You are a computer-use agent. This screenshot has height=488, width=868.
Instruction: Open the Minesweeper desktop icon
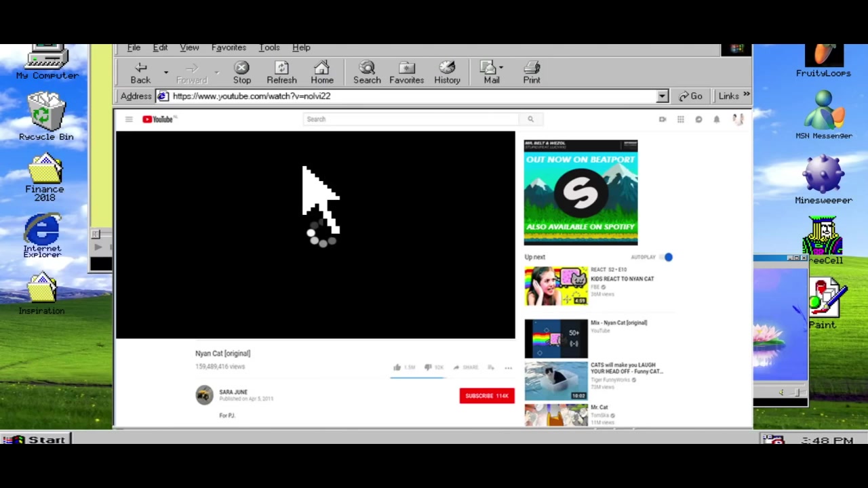(823, 178)
